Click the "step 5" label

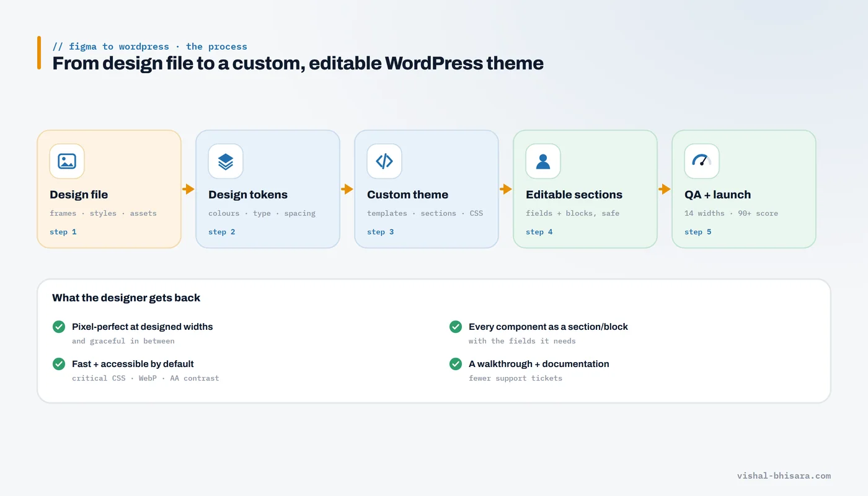tap(698, 232)
